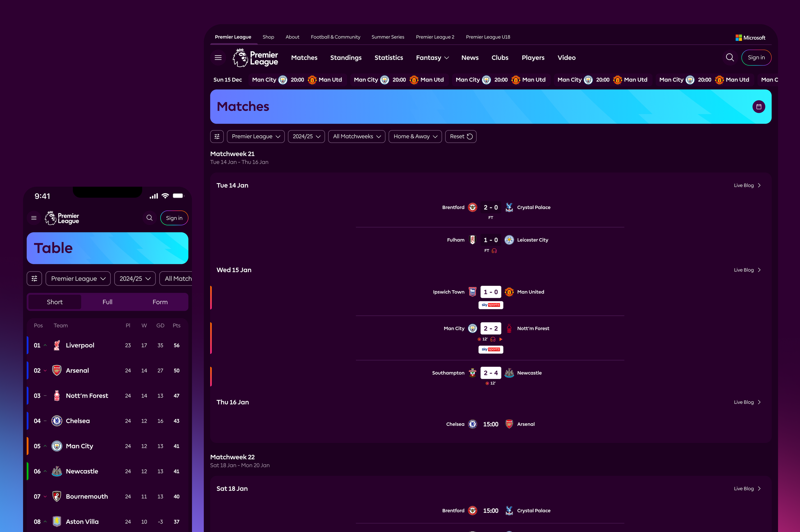Image resolution: width=800 pixels, height=532 pixels.
Task: Open desktop filter settings sliders icon
Action: click(x=217, y=137)
